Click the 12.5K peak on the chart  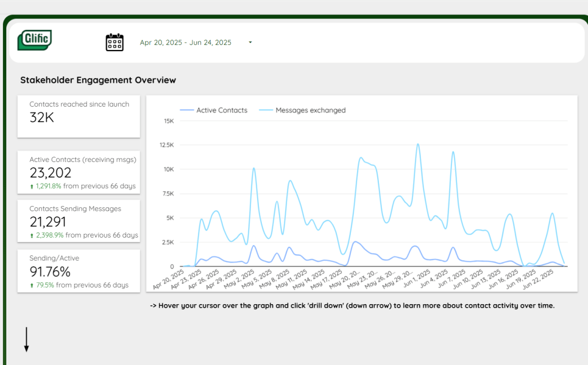(x=417, y=145)
